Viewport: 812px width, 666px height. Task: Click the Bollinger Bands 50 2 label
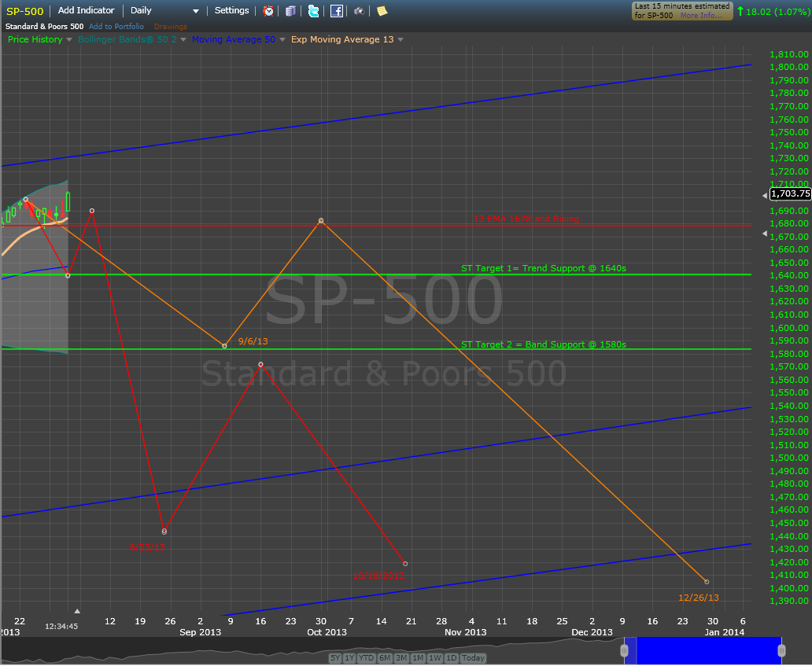tap(127, 39)
